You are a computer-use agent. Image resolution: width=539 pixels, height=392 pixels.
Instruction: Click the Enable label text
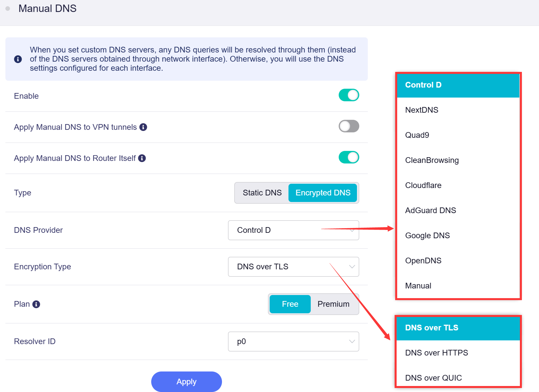[26, 96]
